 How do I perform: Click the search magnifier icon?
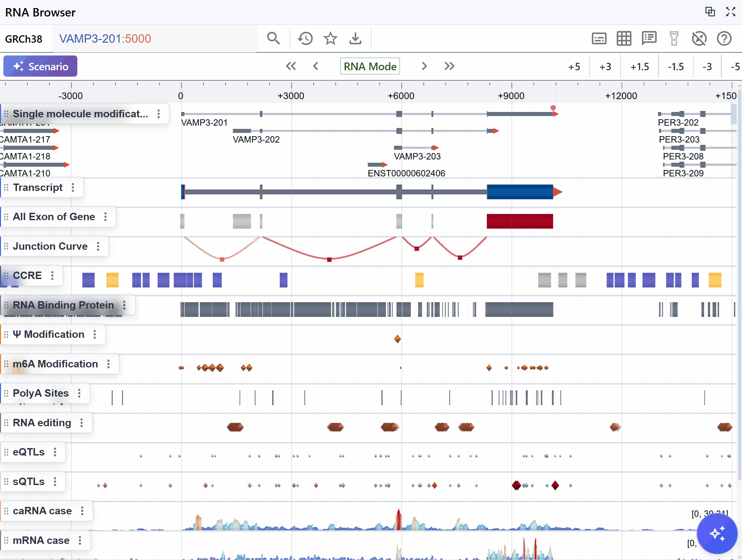pos(273,38)
